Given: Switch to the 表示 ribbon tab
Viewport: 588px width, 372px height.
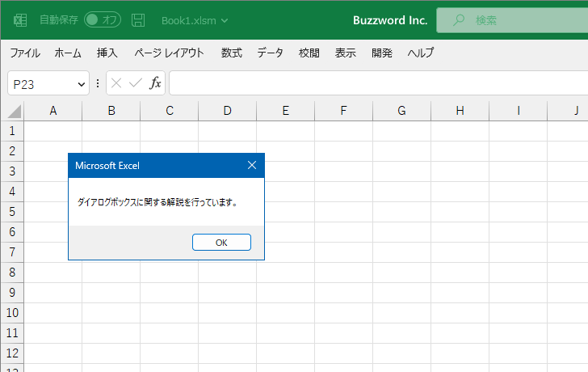Looking at the screenshot, I should tap(346, 53).
